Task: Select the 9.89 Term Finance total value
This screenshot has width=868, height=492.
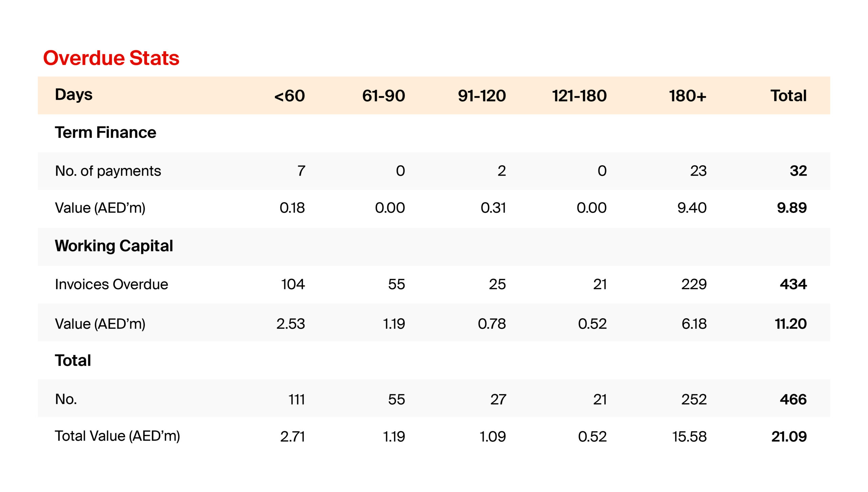Action: point(792,208)
